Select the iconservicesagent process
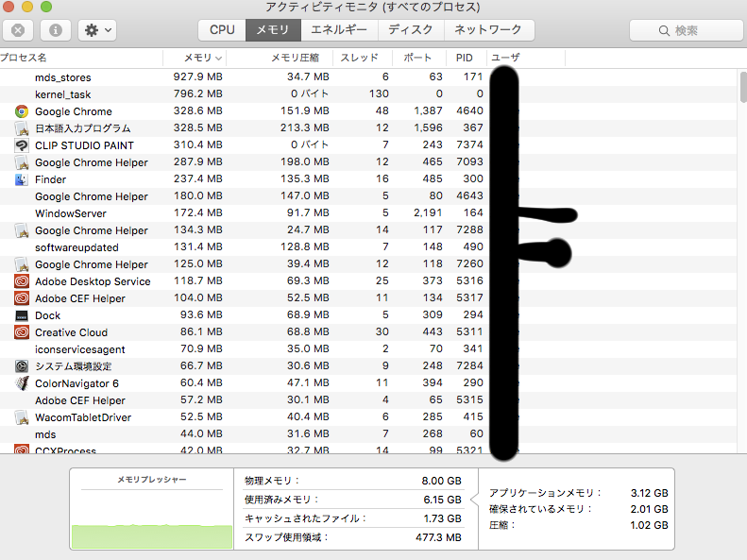 (x=80, y=349)
